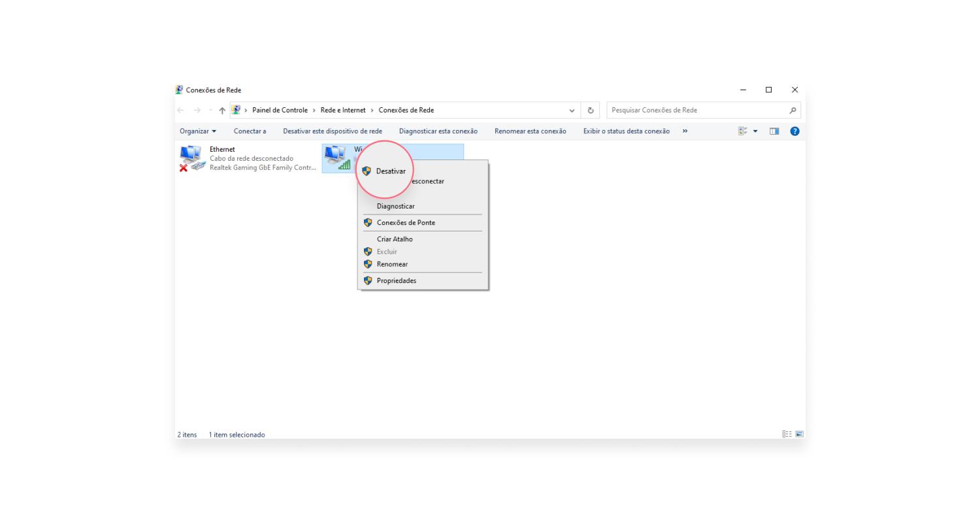The height and width of the screenshot is (523, 980).
Task: Click Renomear esta conexão in toolbar
Action: point(531,131)
